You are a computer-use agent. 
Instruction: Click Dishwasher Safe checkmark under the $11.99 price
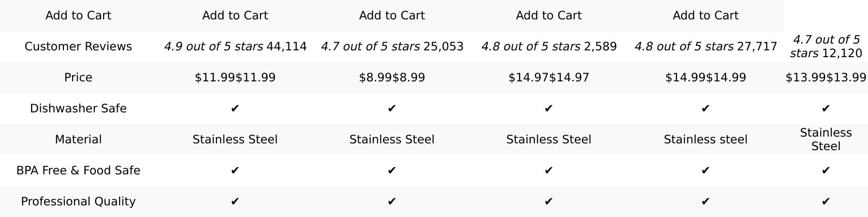[x=235, y=108]
